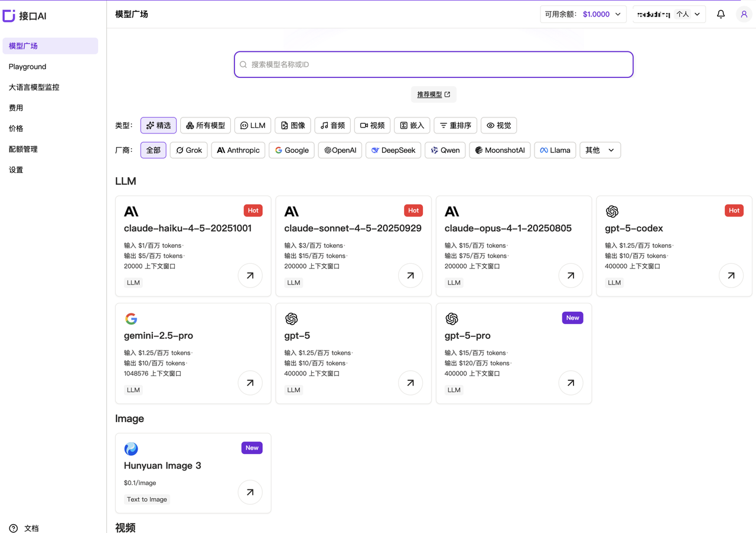This screenshot has width=756, height=533.
Task: Open Playground in sidebar
Action: click(50, 67)
